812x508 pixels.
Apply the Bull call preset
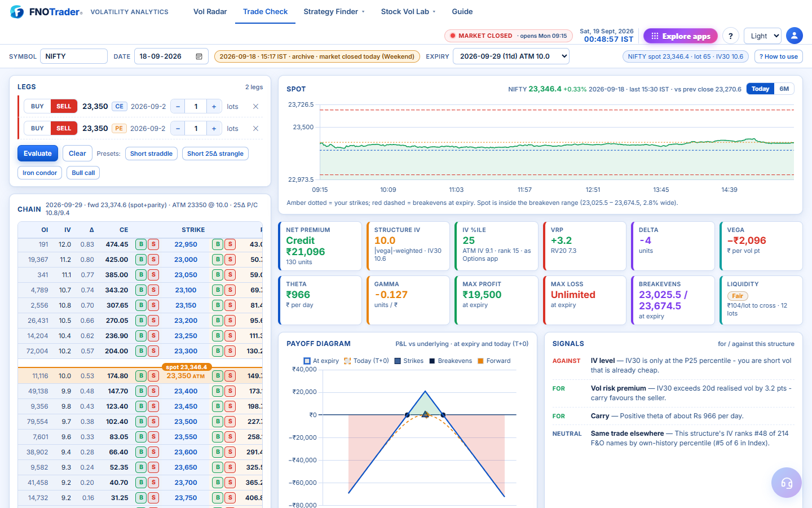pyautogui.click(x=83, y=173)
